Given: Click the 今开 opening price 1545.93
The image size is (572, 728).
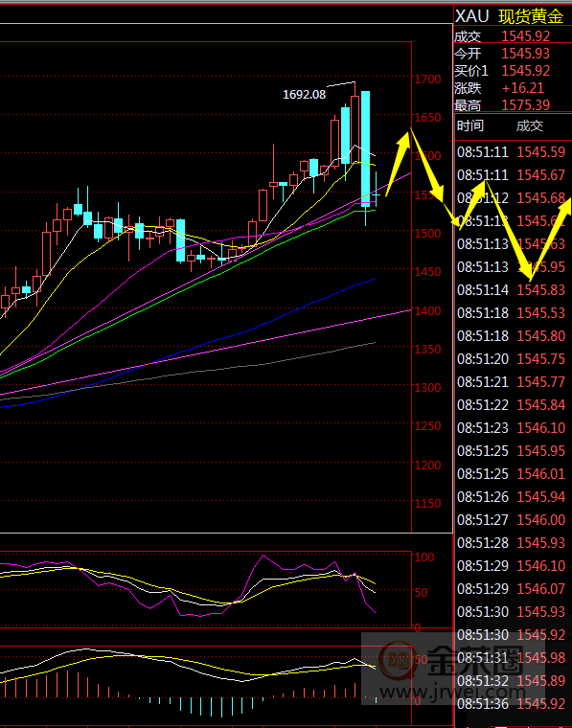Looking at the screenshot, I should coord(526,54).
